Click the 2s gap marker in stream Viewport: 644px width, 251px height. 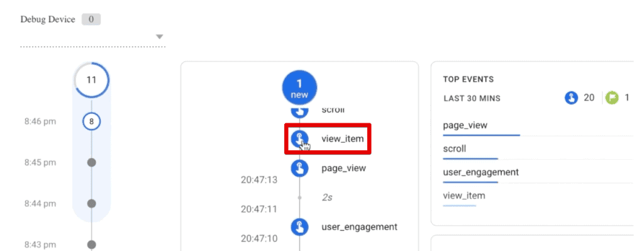tap(327, 198)
